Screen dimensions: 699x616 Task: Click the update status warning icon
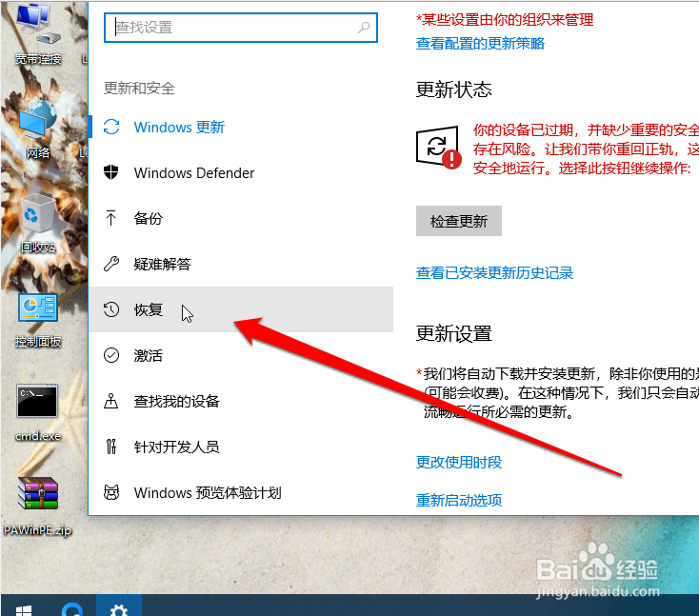(x=438, y=148)
